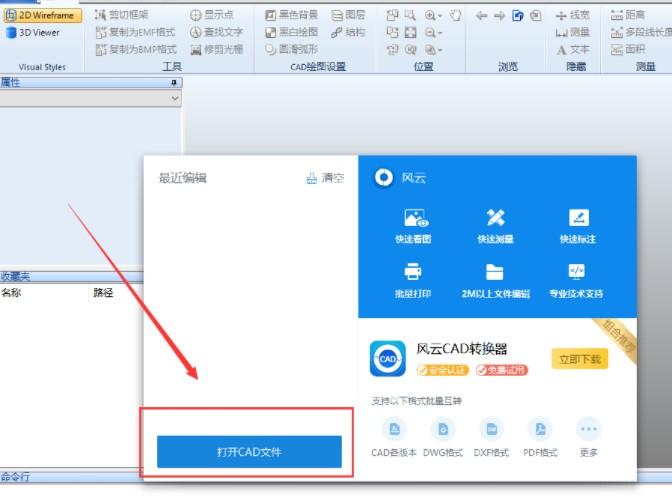Click the 风云 logo icon
This screenshot has width=672, height=499.
[x=384, y=177]
